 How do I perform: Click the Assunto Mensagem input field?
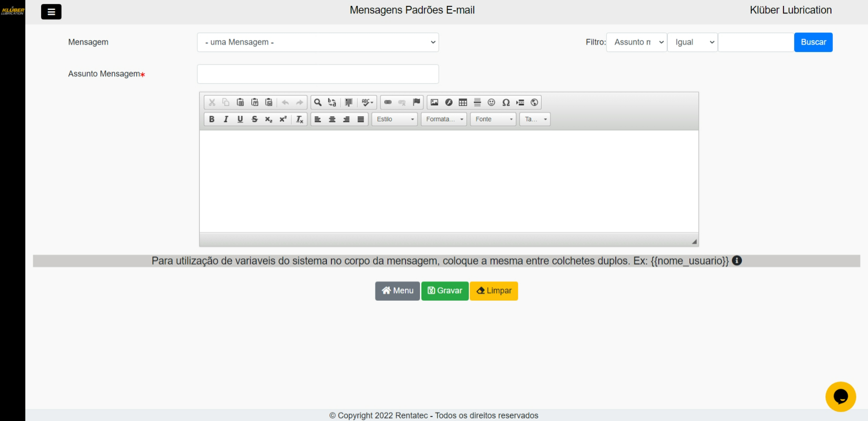(318, 74)
